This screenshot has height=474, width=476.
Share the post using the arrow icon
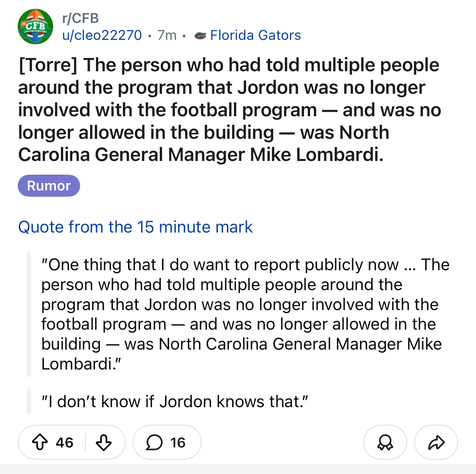pos(436,442)
